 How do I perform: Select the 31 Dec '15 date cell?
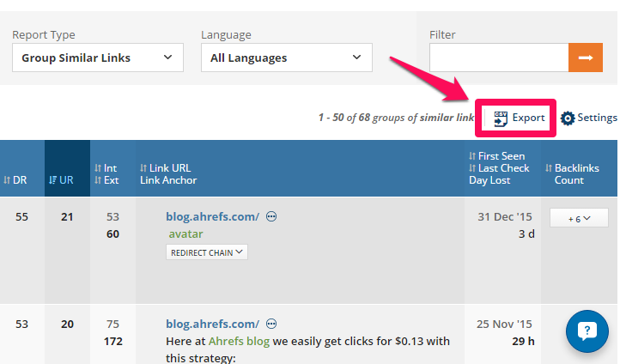[505, 216]
